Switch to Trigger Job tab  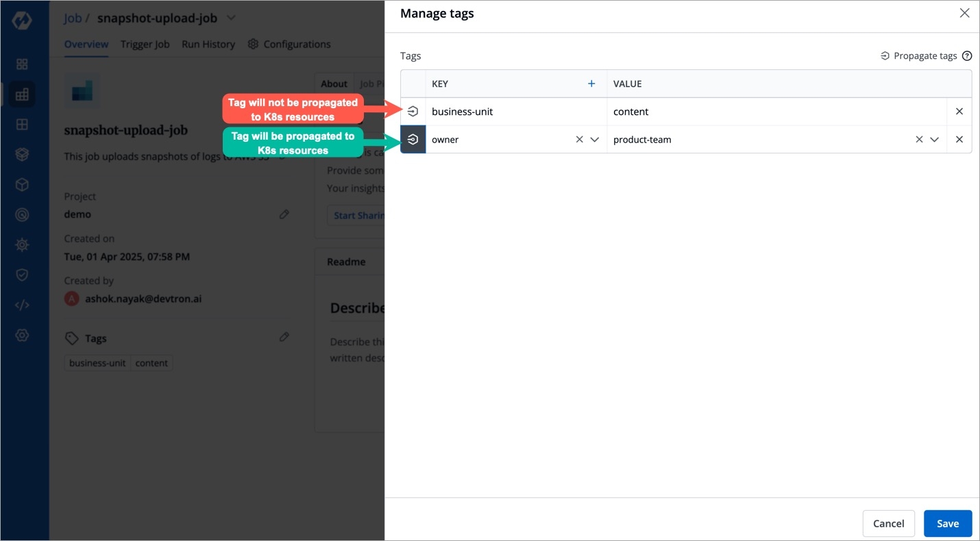click(x=145, y=44)
